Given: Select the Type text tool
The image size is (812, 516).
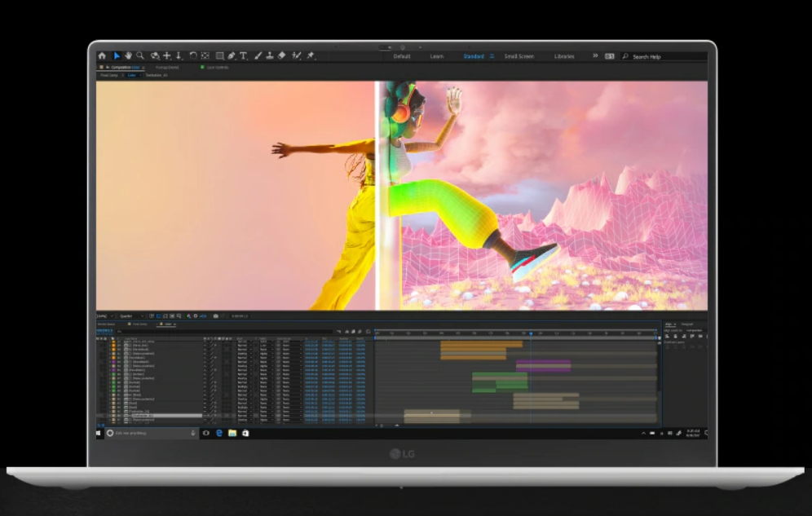Looking at the screenshot, I should click(243, 56).
